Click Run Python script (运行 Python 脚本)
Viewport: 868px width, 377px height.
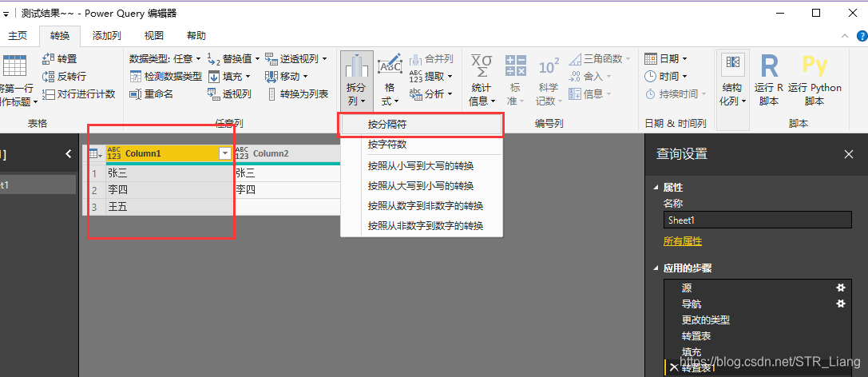(x=814, y=81)
